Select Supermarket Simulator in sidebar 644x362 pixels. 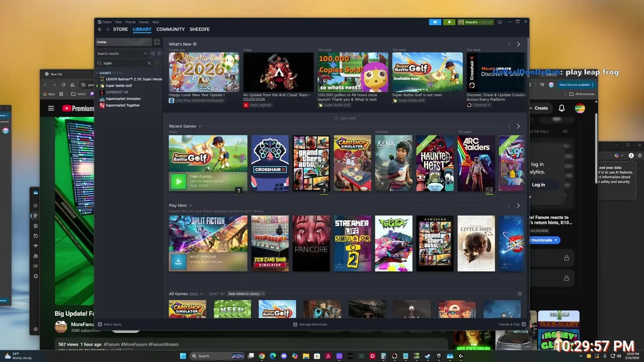click(123, 99)
